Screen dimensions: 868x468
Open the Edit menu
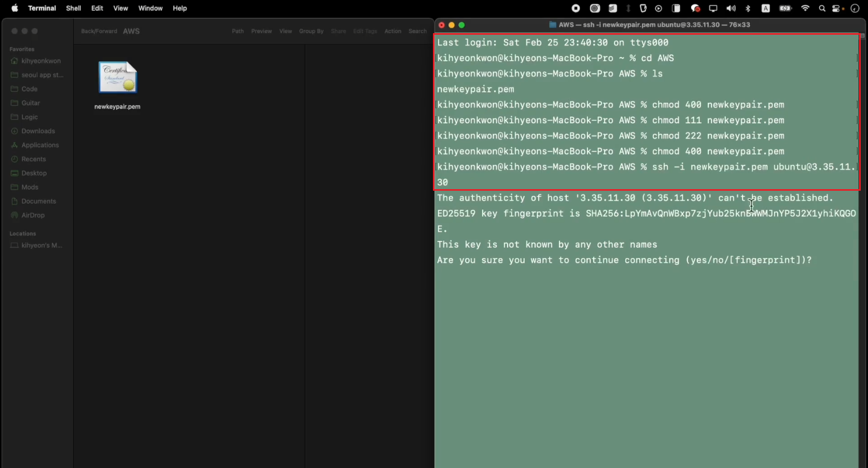click(97, 8)
